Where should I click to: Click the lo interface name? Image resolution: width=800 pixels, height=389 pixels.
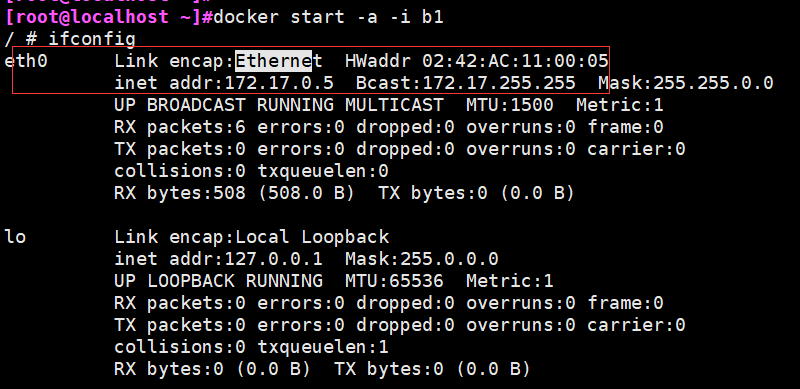coord(15,237)
